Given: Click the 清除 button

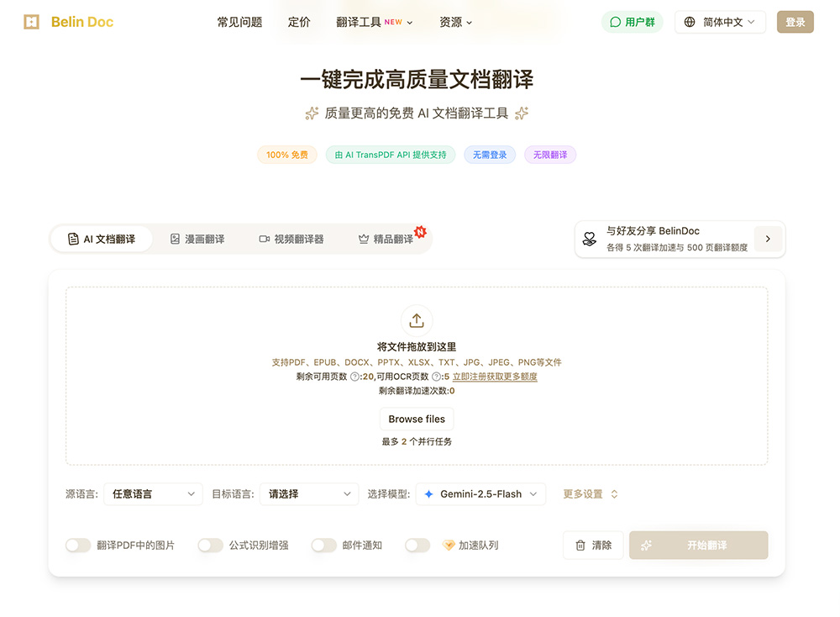Looking at the screenshot, I should click(x=593, y=546).
